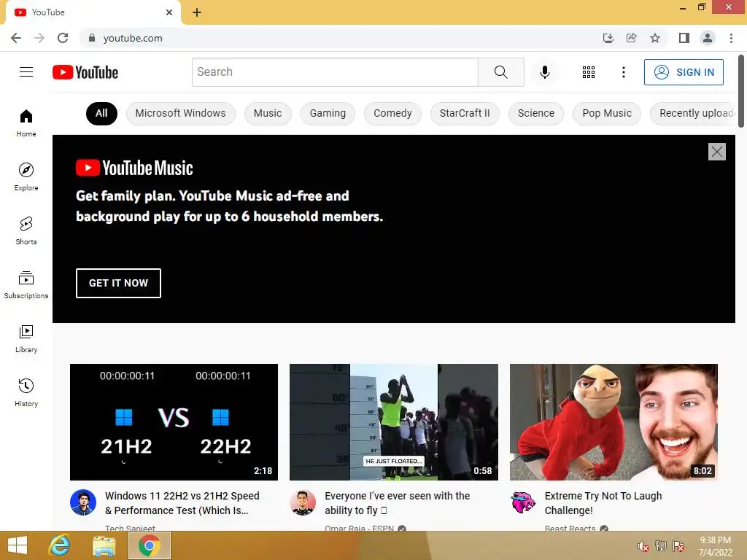Open the hamburger guide menu
Image resolution: width=747 pixels, height=560 pixels.
click(x=26, y=72)
